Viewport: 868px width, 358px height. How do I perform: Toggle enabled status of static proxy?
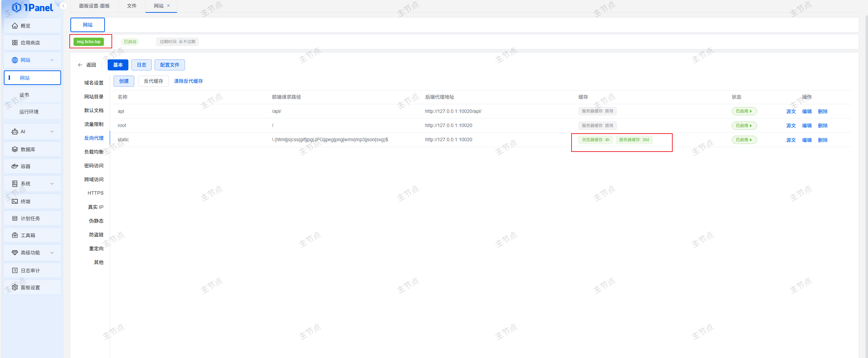click(744, 140)
